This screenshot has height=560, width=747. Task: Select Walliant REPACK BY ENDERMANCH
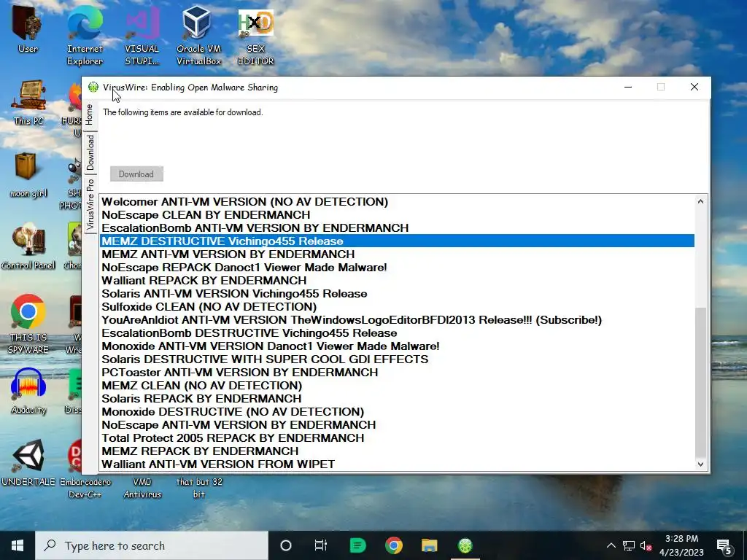(x=397, y=281)
